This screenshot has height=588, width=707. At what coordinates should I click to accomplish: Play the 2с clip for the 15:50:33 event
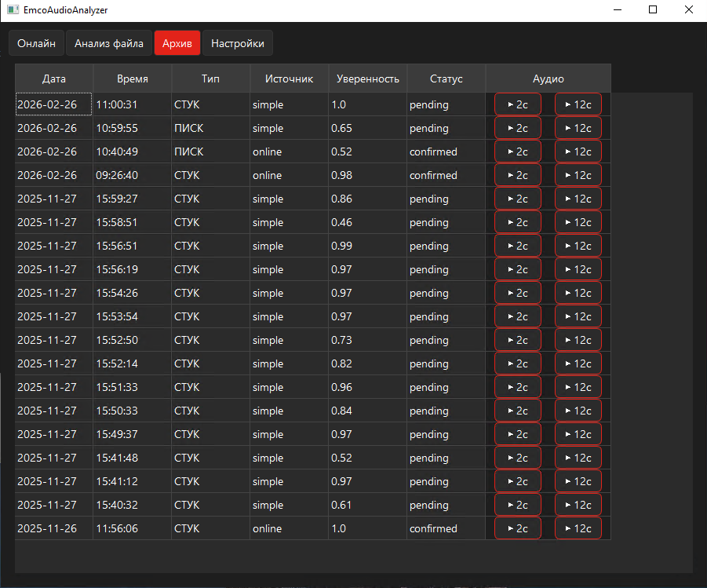click(x=518, y=411)
